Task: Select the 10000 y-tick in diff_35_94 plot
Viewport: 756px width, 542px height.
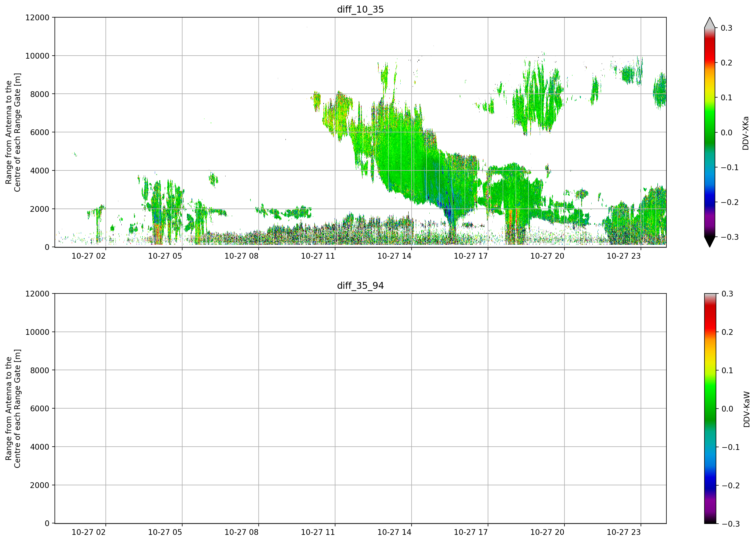Action: click(37, 332)
